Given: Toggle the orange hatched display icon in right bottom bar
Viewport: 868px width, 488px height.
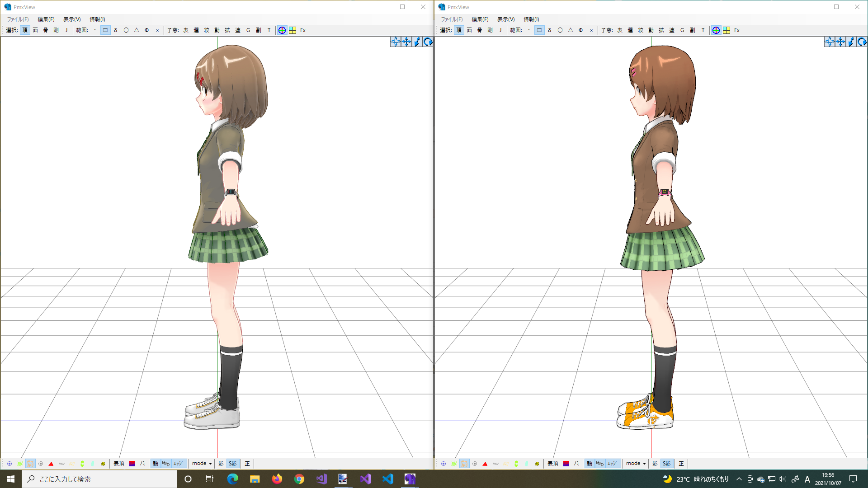Looking at the screenshot, I should [x=464, y=464].
